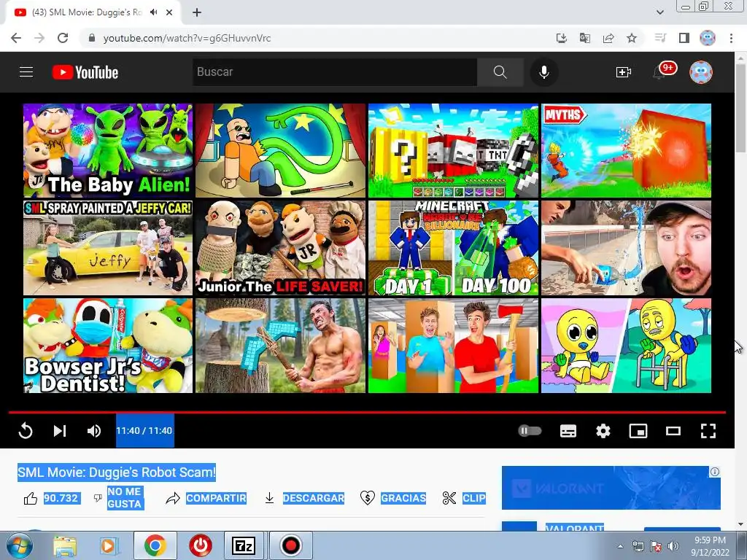Click the search magnifier button

[500, 72]
